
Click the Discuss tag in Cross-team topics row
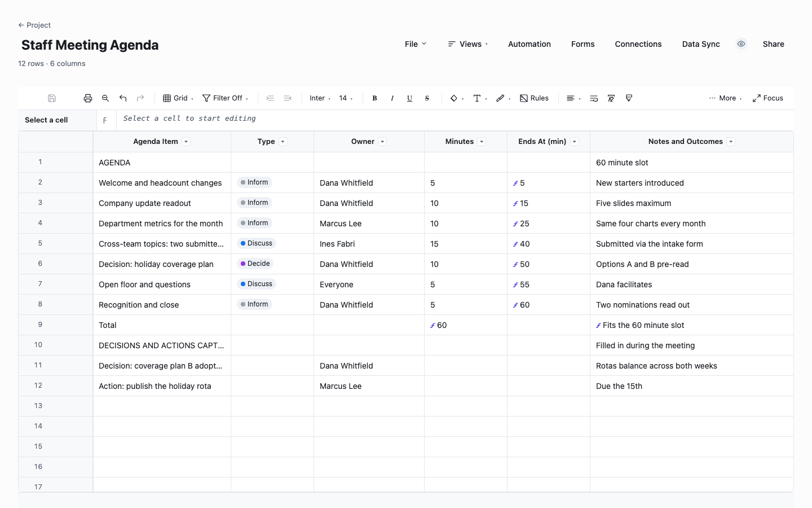click(256, 243)
